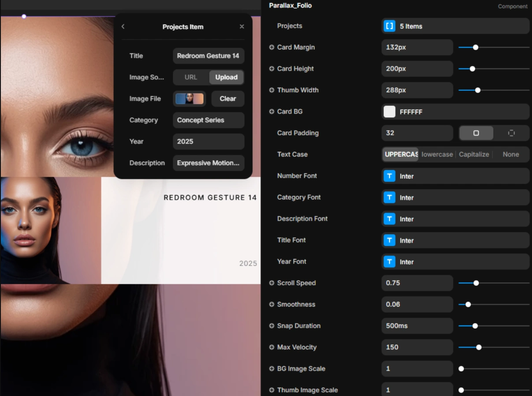The width and height of the screenshot is (532, 396).
Task: Set Text Case to None
Action: point(511,154)
